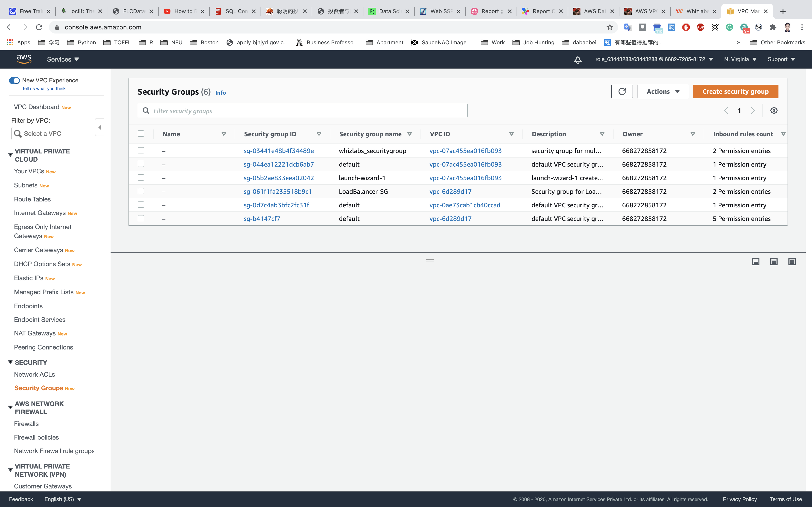
Task: Collapse the left navigation sidebar arrow
Action: click(100, 127)
